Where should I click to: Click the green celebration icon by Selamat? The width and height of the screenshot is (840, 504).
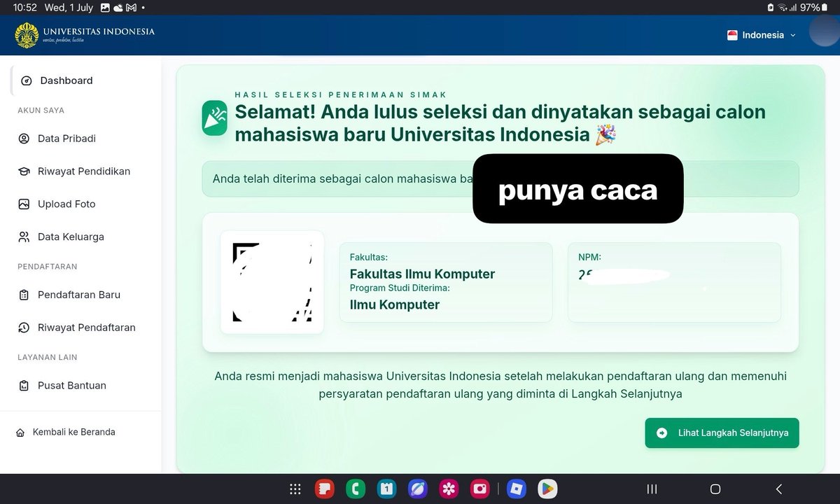coord(215,118)
